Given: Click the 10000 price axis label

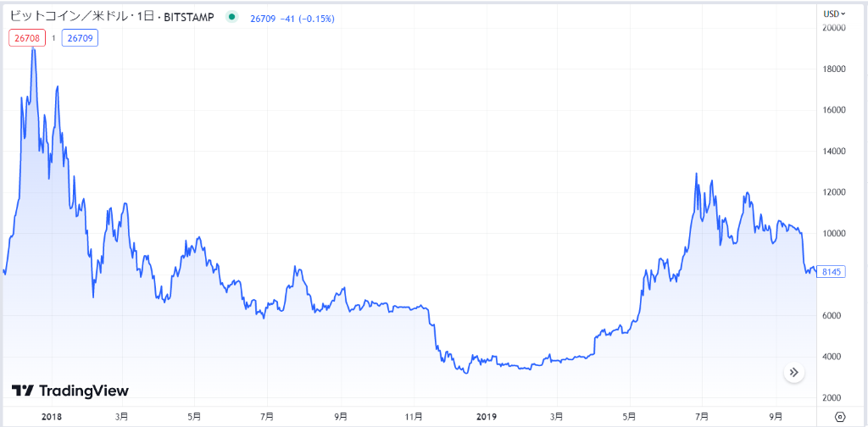Looking at the screenshot, I should [x=835, y=234].
